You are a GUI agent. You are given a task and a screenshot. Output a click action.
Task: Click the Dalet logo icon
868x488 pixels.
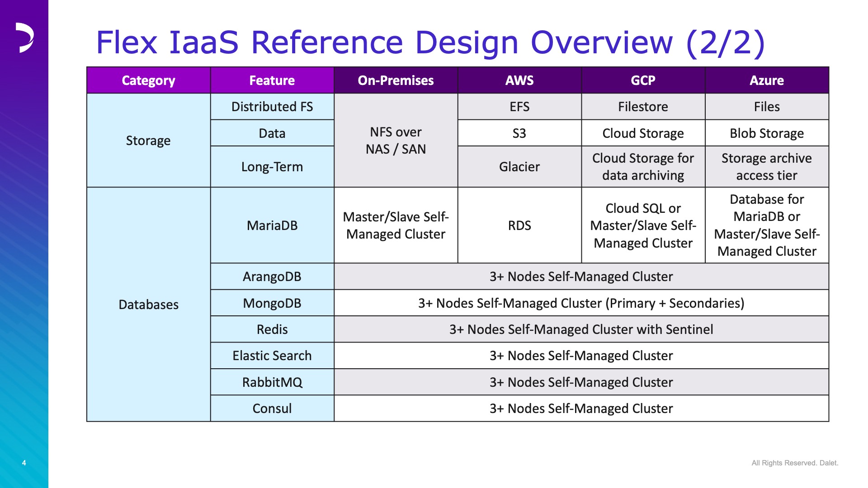tap(24, 38)
